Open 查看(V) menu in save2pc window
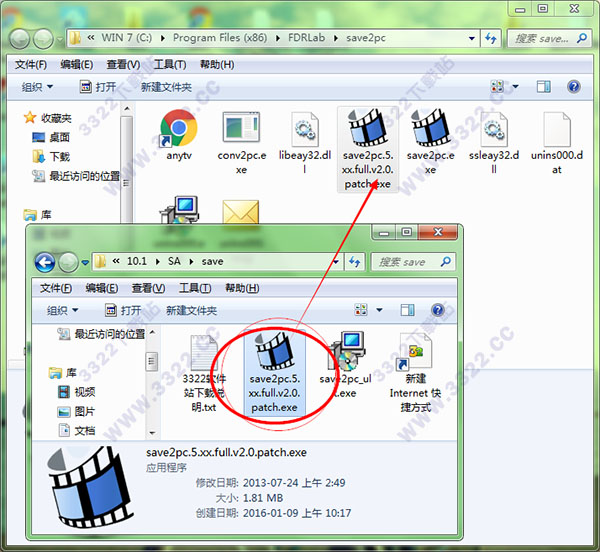The height and width of the screenshot is (552, 600). click(123, 65)
